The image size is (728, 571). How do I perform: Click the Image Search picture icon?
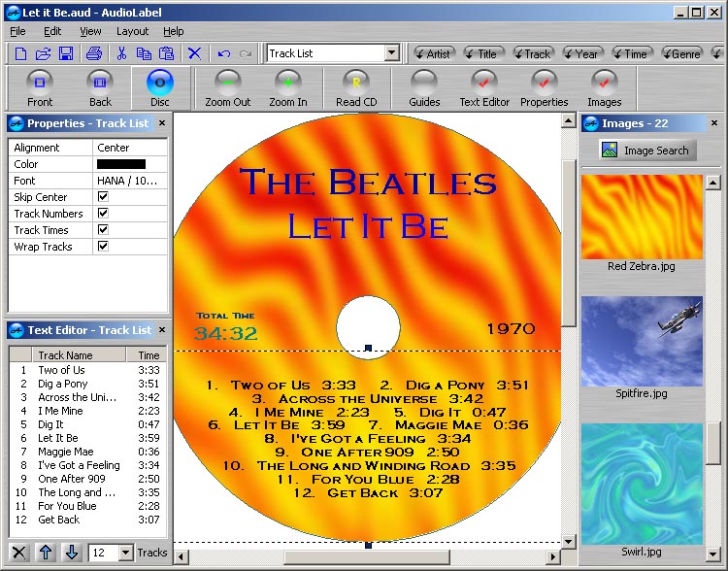[610, 151]
